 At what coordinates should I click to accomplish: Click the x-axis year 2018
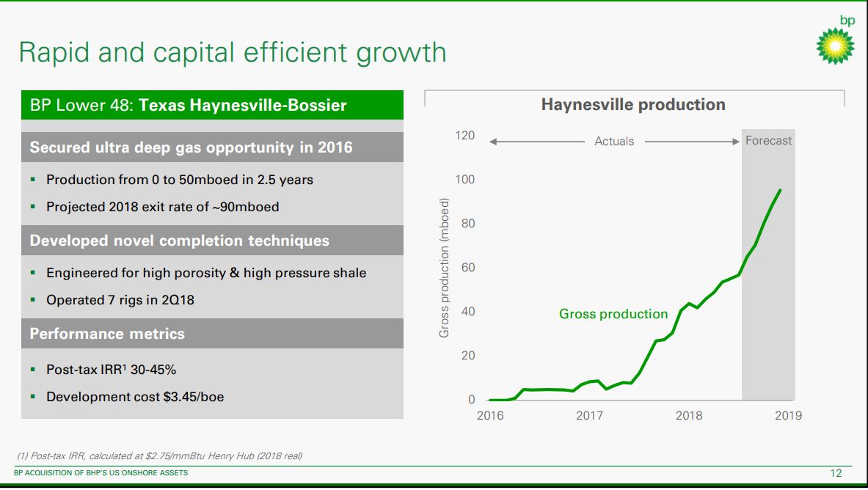pyautogui.click(x=689, y=416)
